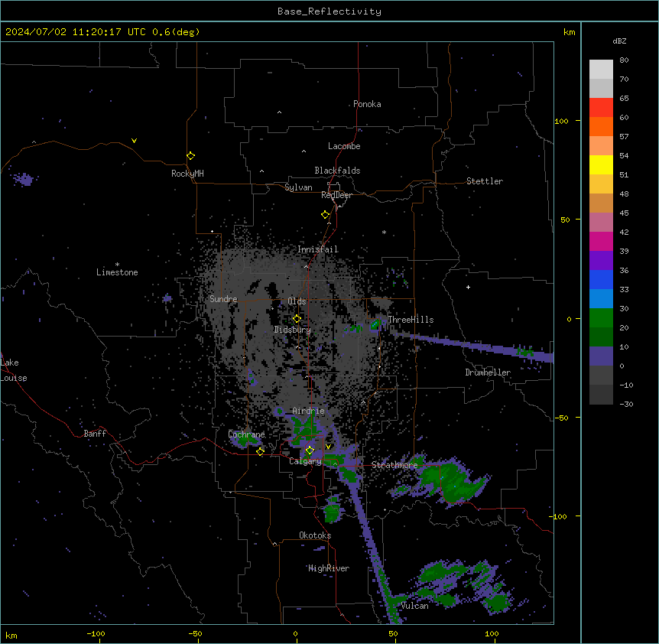Click the Strathmore label
The height and width of the screenshot is (644, 659).
point(394,465)
